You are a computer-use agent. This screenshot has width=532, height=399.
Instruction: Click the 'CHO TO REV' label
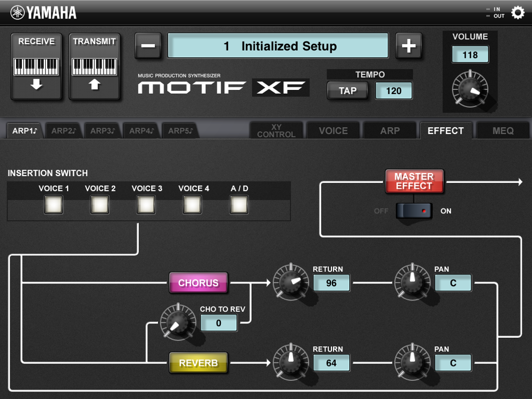pos(222,309)
